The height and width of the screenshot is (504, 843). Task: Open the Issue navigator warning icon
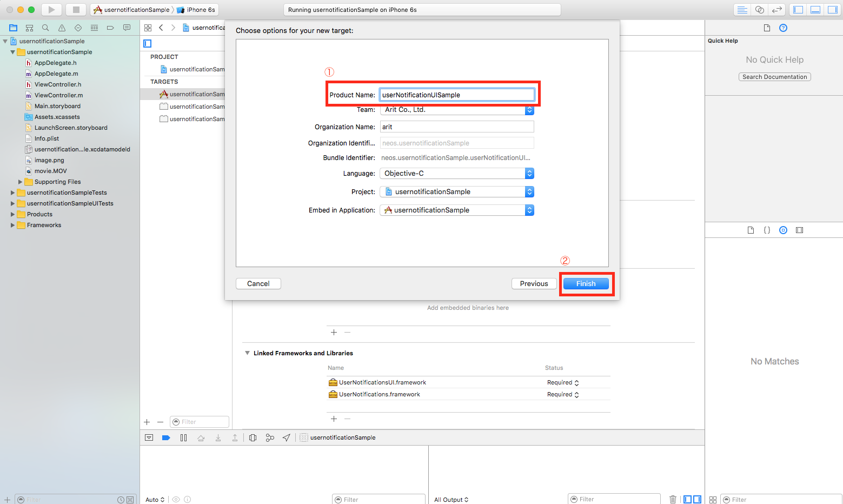(62, 28)
